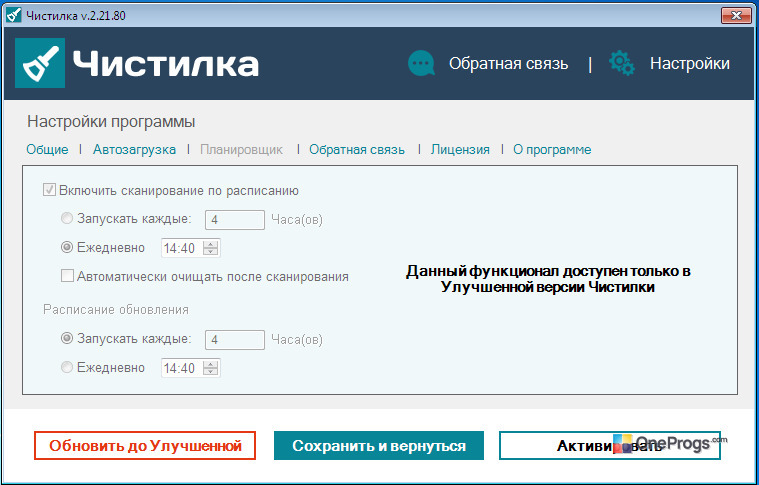Open Обратная связь in the header

coord(508,64)
